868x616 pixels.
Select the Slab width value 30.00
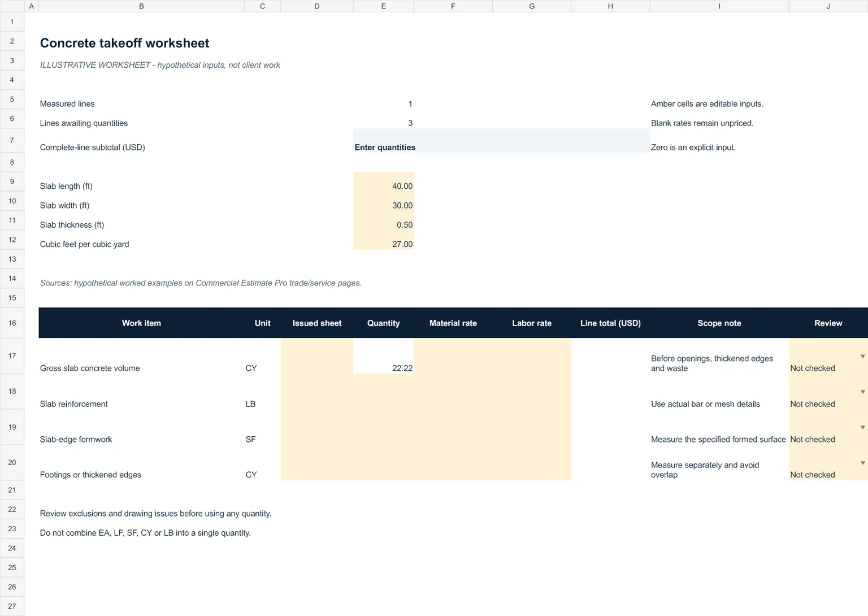tap(384, 201)
